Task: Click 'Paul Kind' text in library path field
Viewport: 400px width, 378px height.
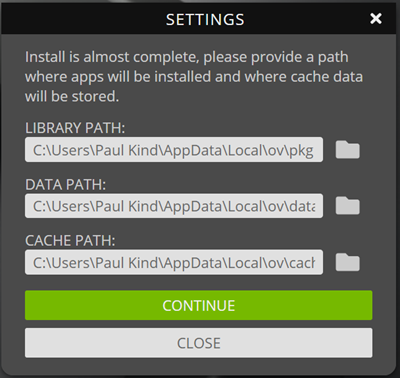Action: point(126,150)
